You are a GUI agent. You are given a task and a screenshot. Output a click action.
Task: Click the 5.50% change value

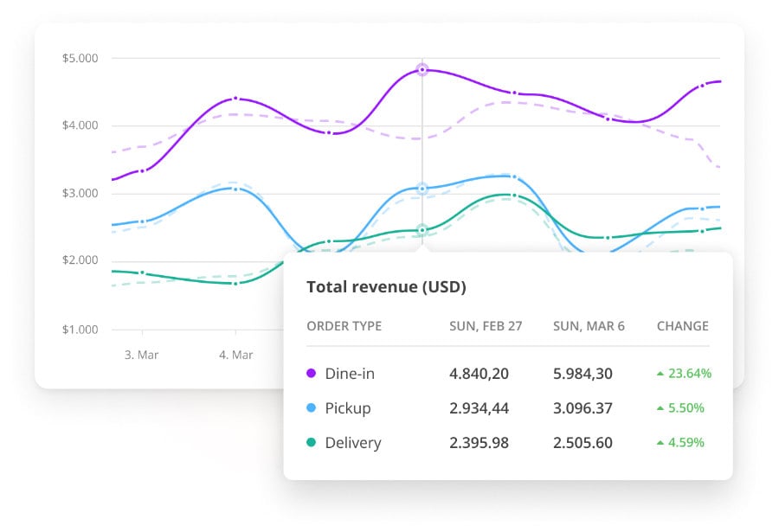coord(686,407)
